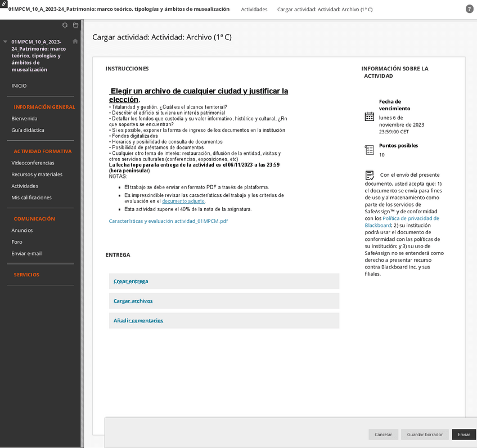Click Actividades breadcrumb at the top
This screenshot has width=477, height=448.
[x=254, y=10]
